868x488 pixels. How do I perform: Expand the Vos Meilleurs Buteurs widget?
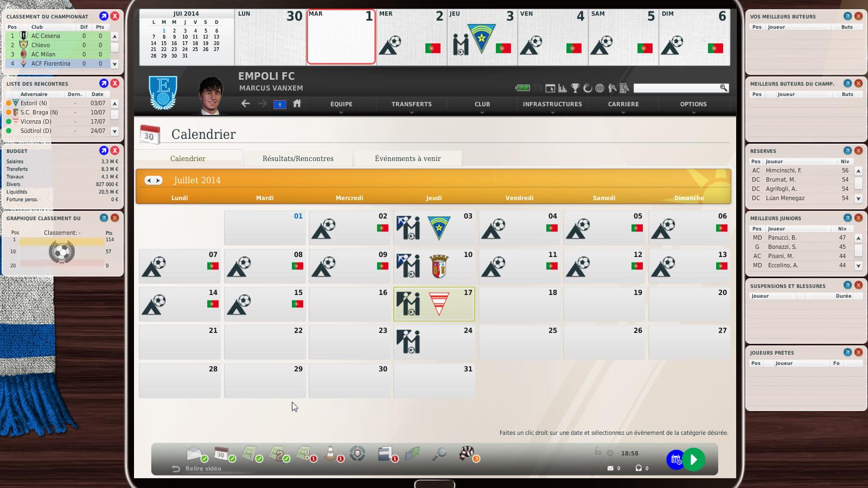tap(847, 16)
